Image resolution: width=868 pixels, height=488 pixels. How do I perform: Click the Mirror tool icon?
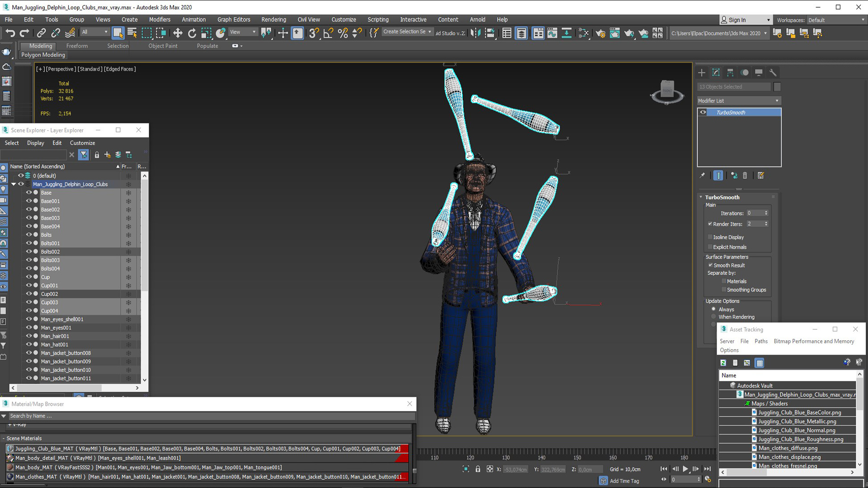coord(476,33)
